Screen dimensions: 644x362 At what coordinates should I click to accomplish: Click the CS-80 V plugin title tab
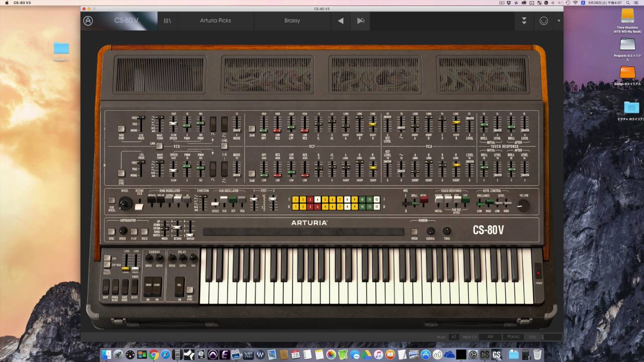click(126, 21)
